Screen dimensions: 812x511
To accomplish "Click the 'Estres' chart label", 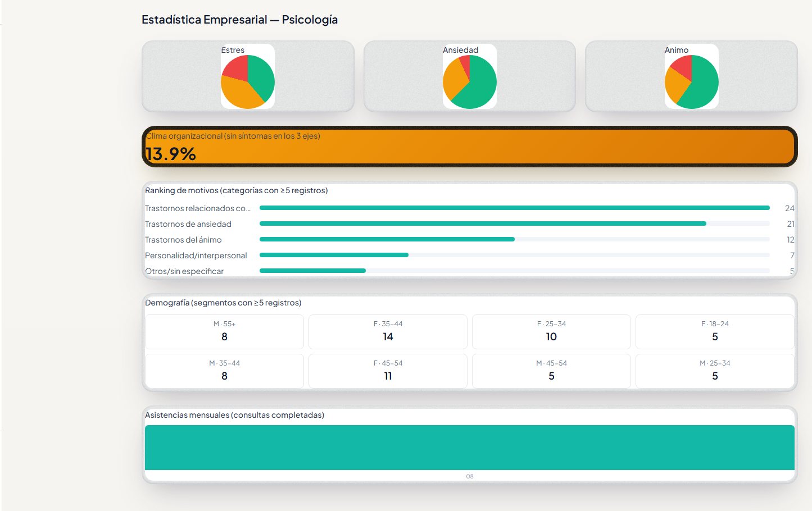I will point(233,50).
